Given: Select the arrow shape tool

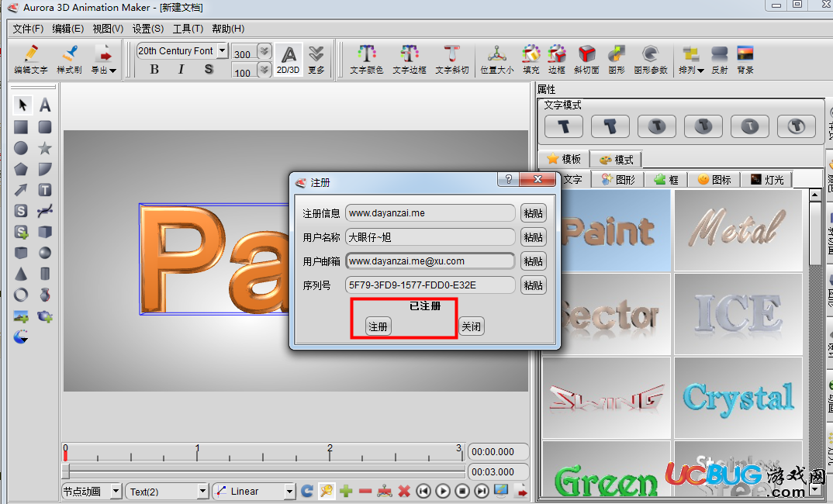Looking at the screenshot, I should [x=21, y=190].
